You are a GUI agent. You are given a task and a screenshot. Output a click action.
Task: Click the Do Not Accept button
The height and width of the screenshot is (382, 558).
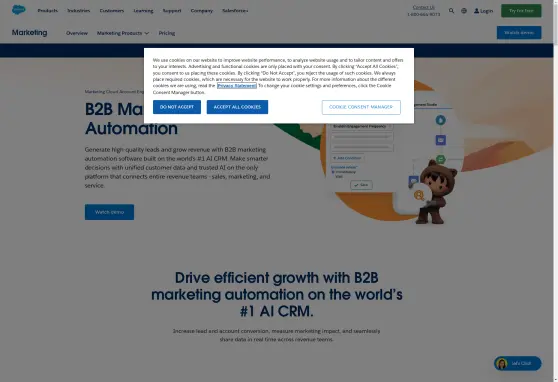[x=177, y=107]
